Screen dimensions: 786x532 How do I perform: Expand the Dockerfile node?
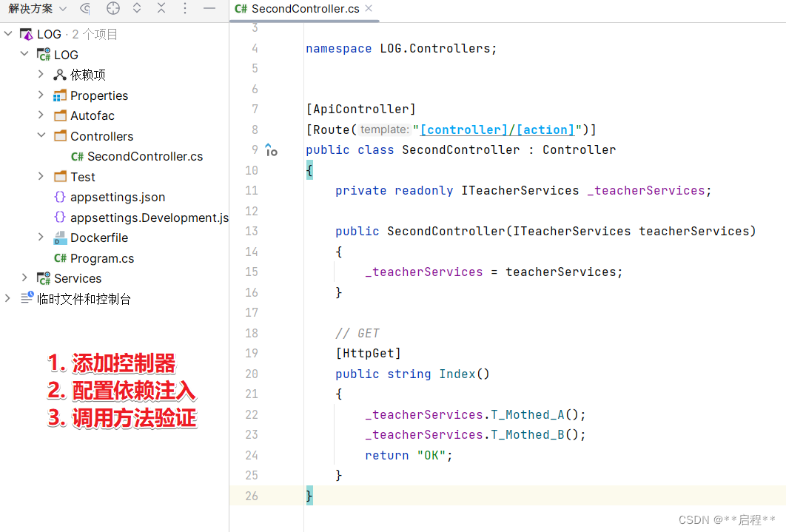(41, 238)
